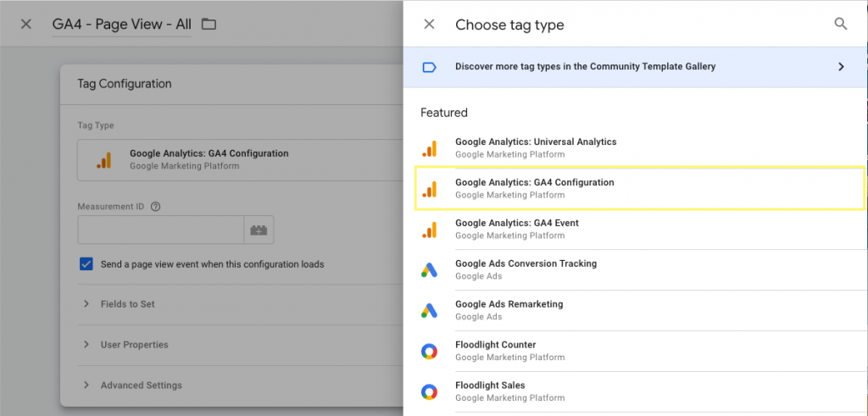Click the search icon in tag type panel
868x416 pixels.
coord(841,24)
